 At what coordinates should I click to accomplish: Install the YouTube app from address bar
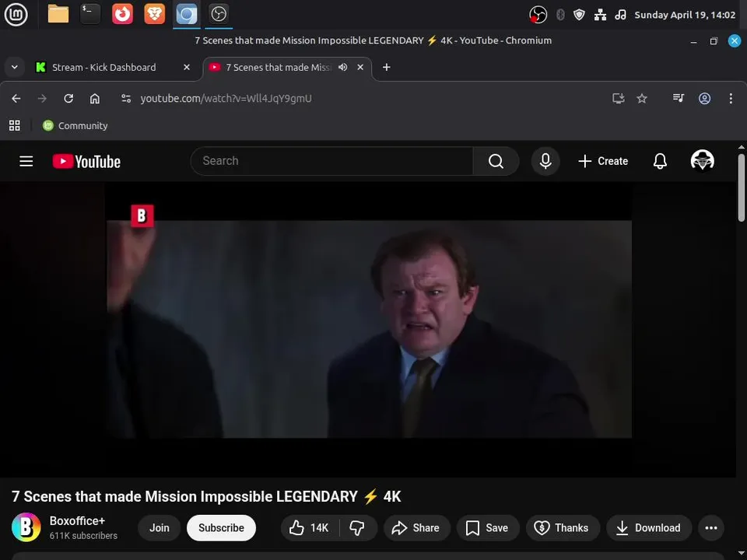tap(618, 99)
